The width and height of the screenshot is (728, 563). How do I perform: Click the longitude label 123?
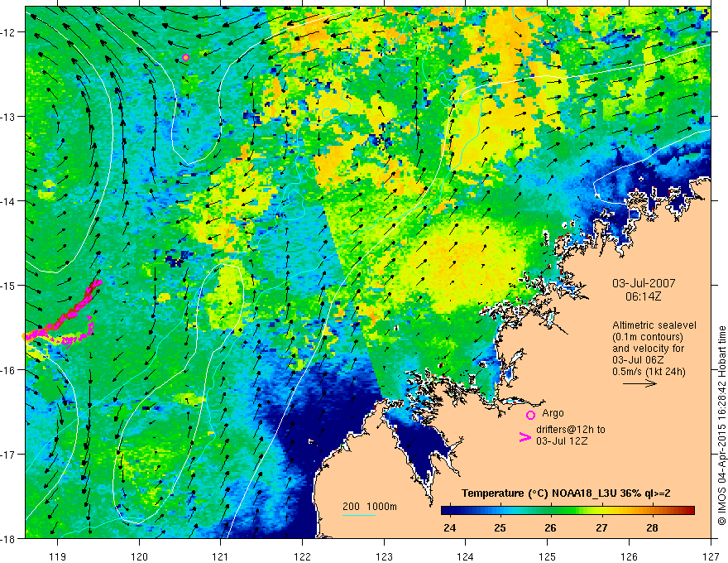(384, 556)
